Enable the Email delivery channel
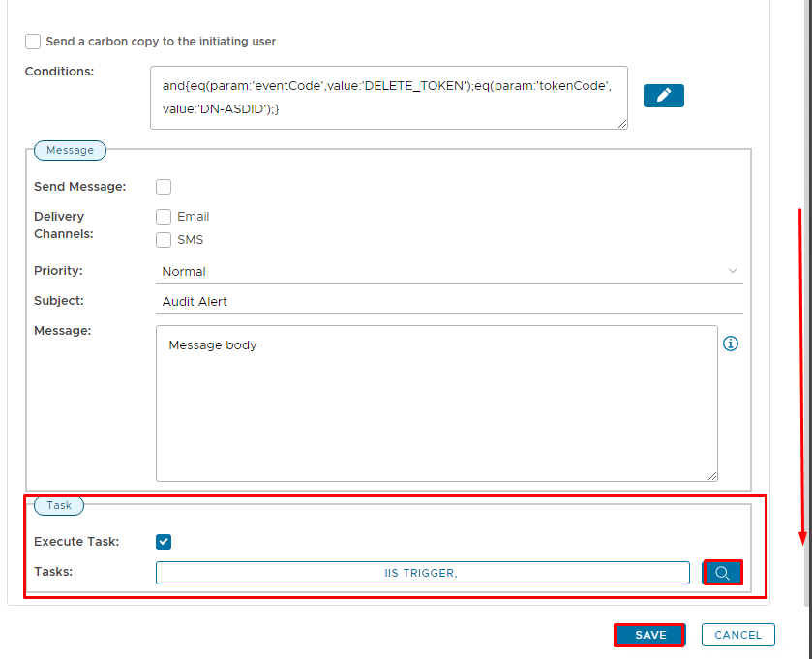Image resolution: width=812 pixels, height=659 pixels. tap(164, 217)
